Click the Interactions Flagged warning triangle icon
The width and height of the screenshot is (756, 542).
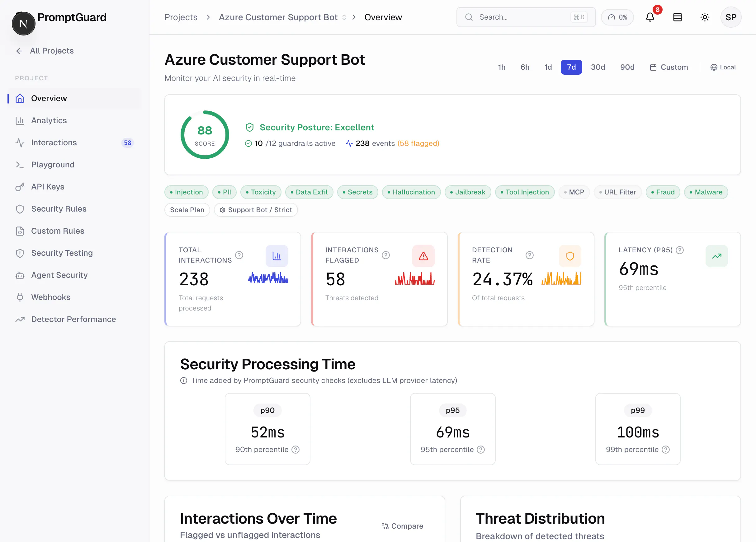[423, 256]
